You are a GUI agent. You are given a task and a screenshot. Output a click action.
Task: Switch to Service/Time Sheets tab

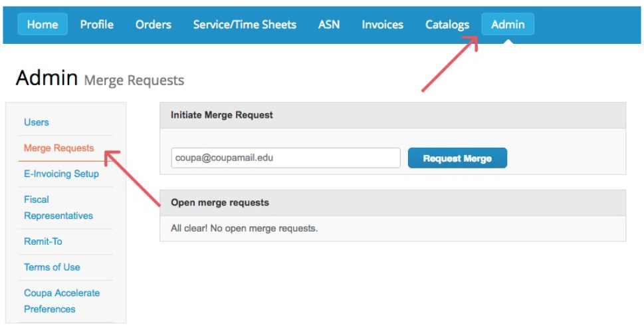[245, 25]
